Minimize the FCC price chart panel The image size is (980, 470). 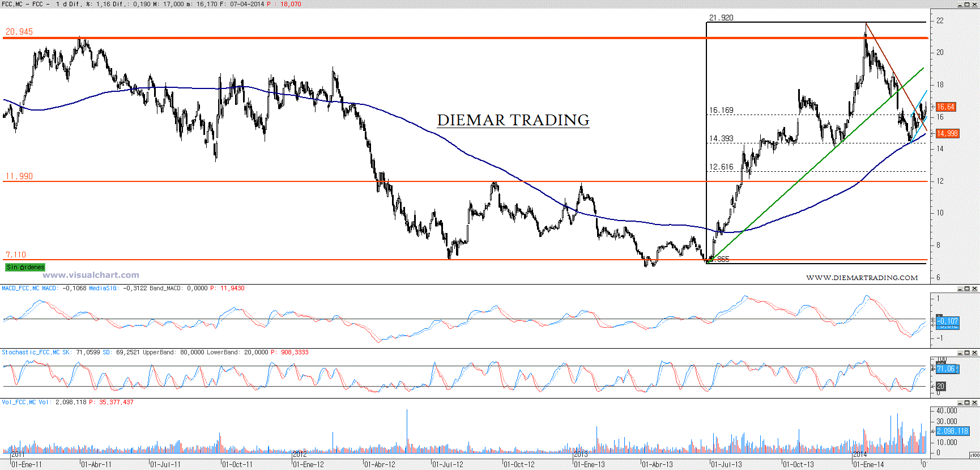(x=960, y=5)
